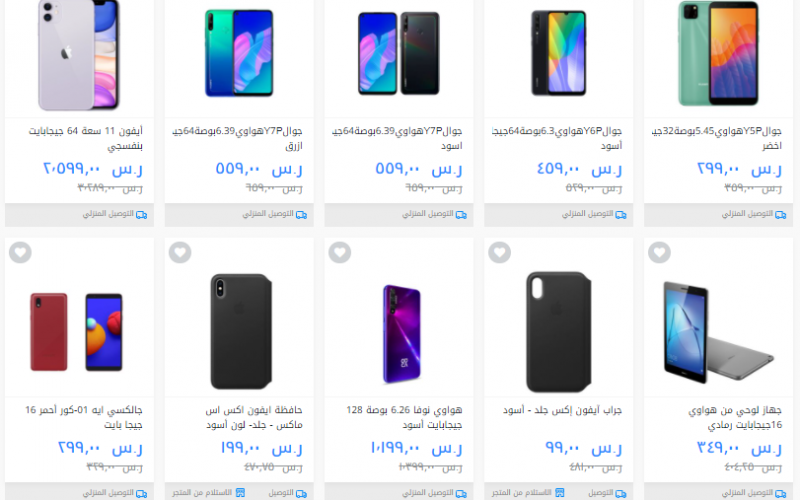Click delivery truck icon under blue Huawei Y7P
Screen dimensions: 800x500
tap(302, 215)
